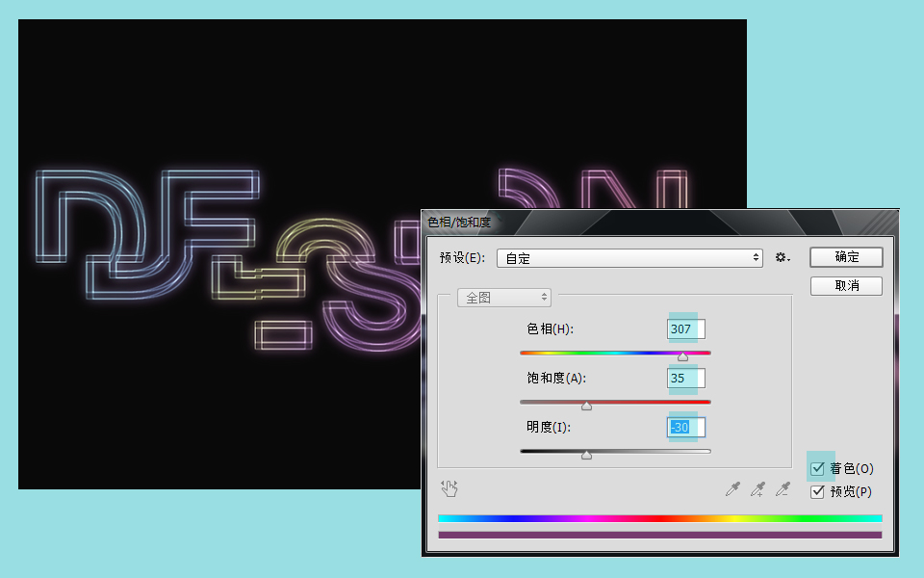
Task: Click the 色相(H): label
Action: (550, 329)
